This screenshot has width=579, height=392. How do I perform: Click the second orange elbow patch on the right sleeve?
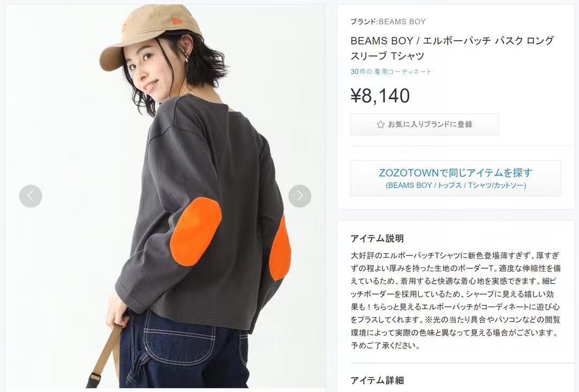pos(280,247)
